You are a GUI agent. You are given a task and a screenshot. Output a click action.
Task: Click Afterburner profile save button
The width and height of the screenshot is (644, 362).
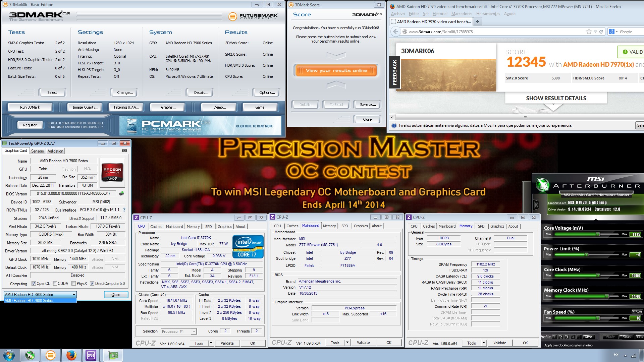coord(588,337)
